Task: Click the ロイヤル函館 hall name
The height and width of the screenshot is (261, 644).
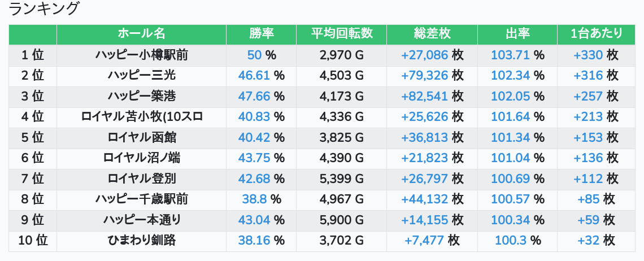Action: (141, 137)
